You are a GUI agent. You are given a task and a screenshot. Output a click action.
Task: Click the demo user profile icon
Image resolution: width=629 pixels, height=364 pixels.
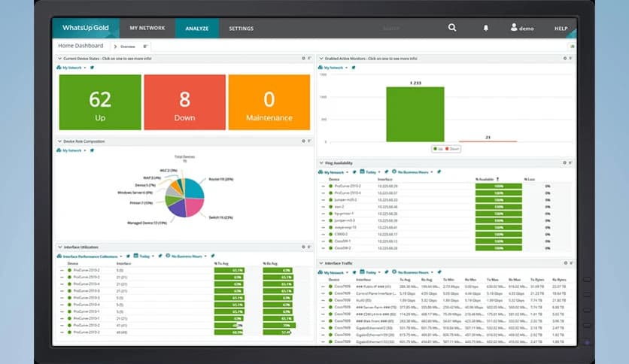[x=514, y=28]
